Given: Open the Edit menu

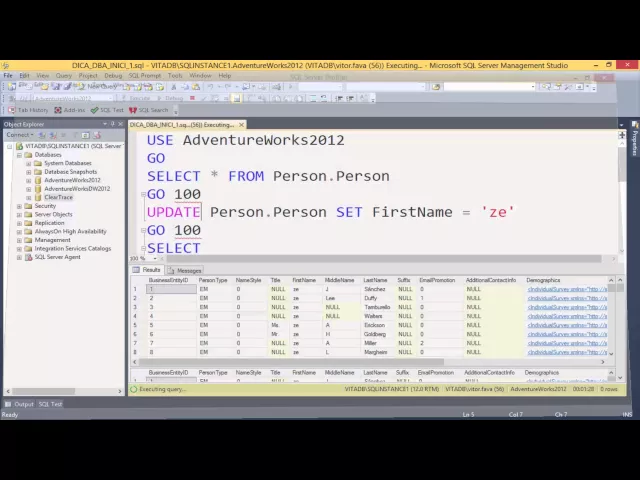Looking at the screenshot, I should (24, 76).
